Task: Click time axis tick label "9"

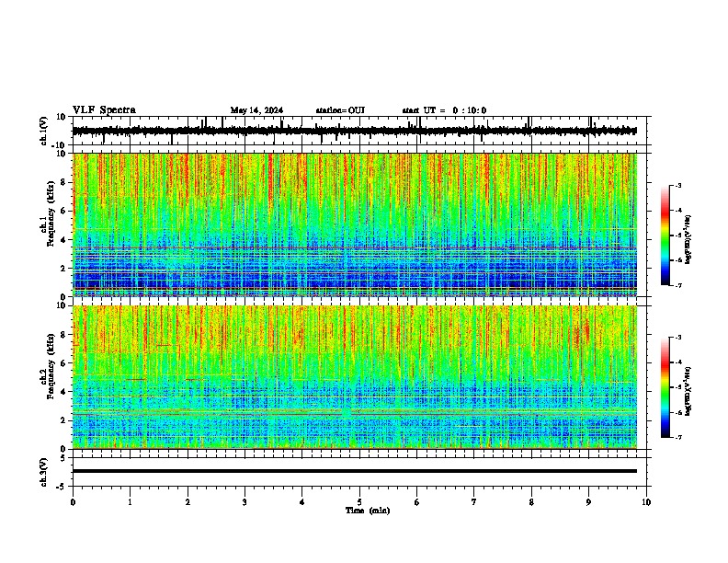Action: click(588, 502)
